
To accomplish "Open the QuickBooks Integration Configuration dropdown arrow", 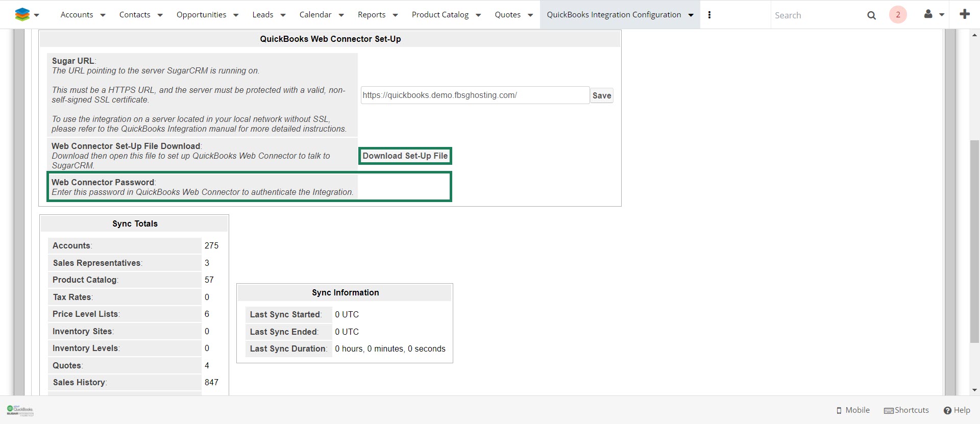I will (691, 15).
